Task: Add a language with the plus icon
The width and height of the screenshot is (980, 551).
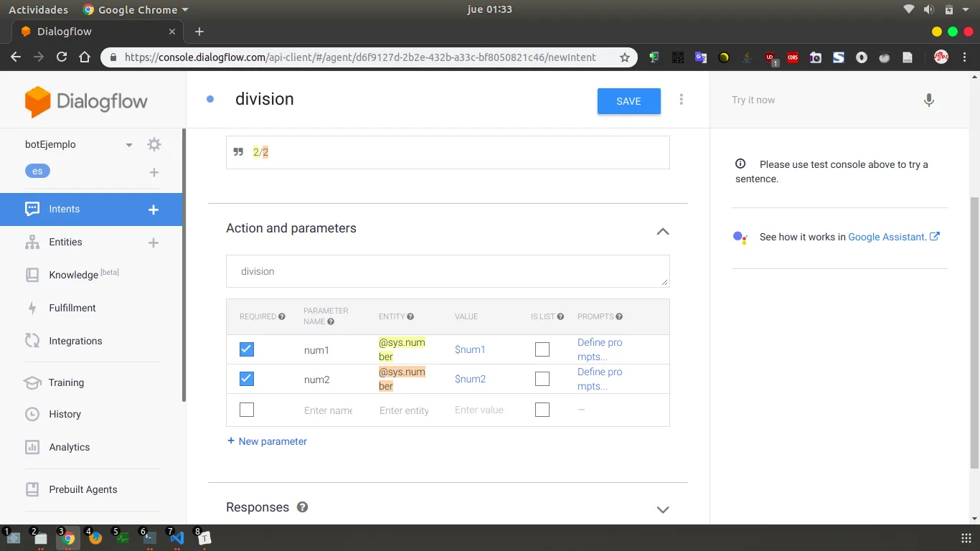Action: pos(154,172)
